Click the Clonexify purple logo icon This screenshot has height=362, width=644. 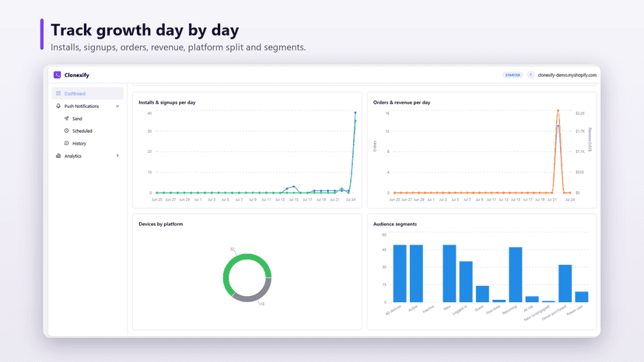pos(57,75)
